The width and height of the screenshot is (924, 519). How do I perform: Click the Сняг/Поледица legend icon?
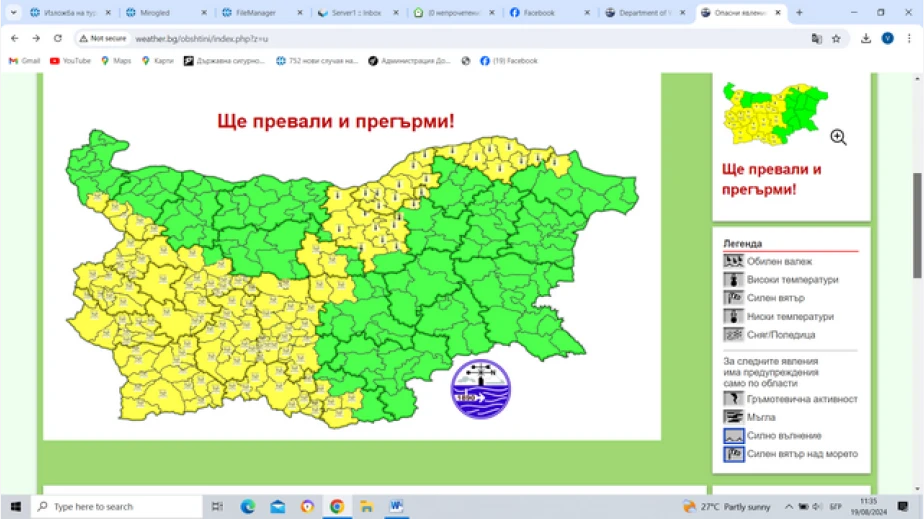[x=733, y=335]
